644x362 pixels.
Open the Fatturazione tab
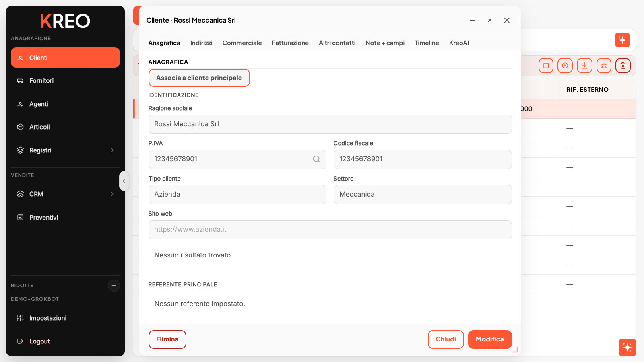(x=290, y=43)
